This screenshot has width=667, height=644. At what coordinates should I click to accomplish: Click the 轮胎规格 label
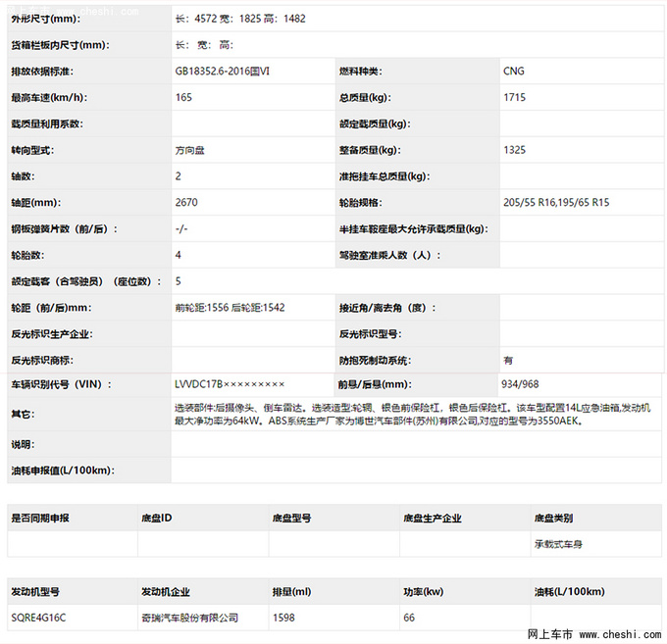pyautogui.click(x=360, y=203)
